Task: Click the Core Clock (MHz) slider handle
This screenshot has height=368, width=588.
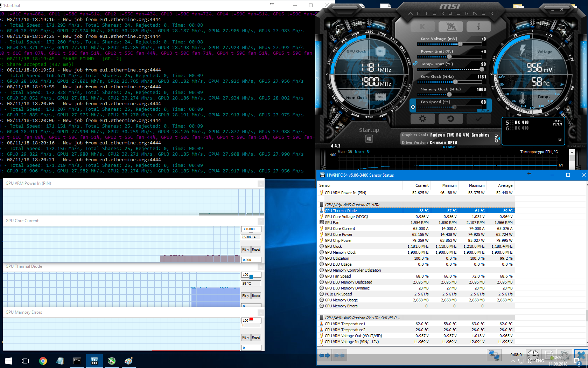Action: (455, 82)
